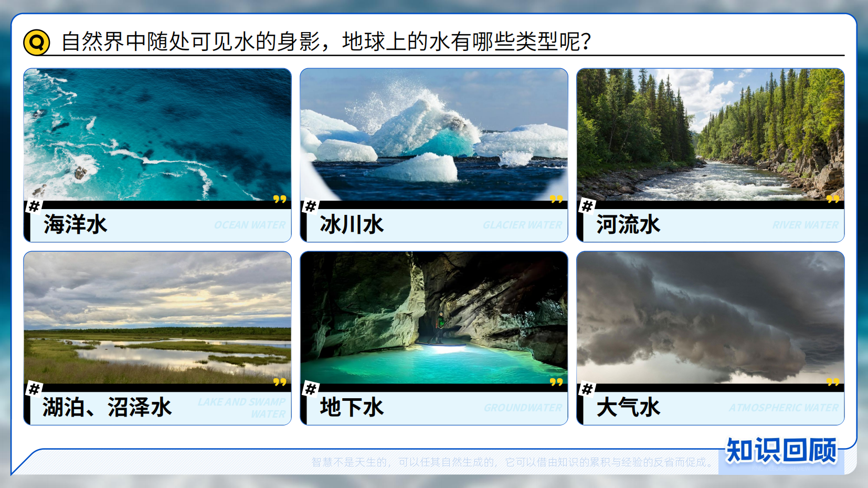Click the hash icon beside 大气水
Screen dimensions: 868x488
587,389
